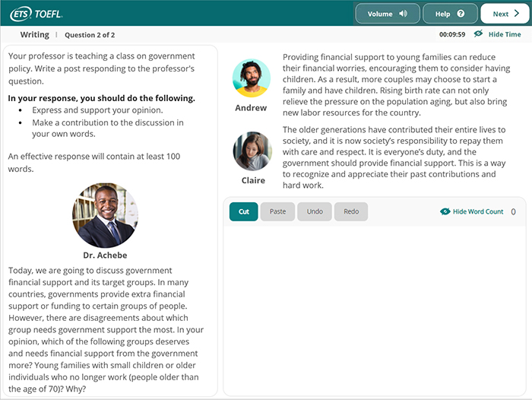Open the Volume control
532x400 pixels.
point(387,14)
